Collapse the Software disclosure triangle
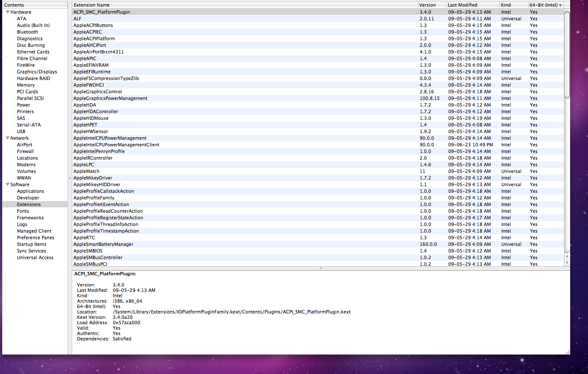The image size is (588, 374). (x=7, y=185)
